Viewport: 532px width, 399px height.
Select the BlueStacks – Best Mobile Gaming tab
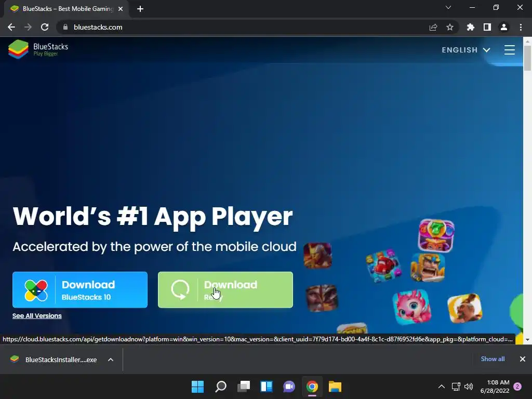[66, 9]
